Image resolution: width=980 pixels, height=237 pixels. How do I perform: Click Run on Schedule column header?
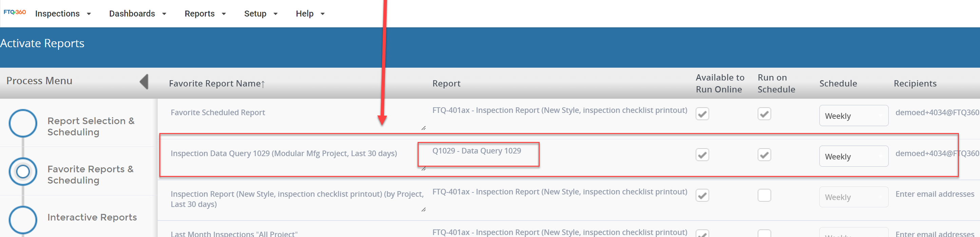pyautogui.click(x=776, y=83)
